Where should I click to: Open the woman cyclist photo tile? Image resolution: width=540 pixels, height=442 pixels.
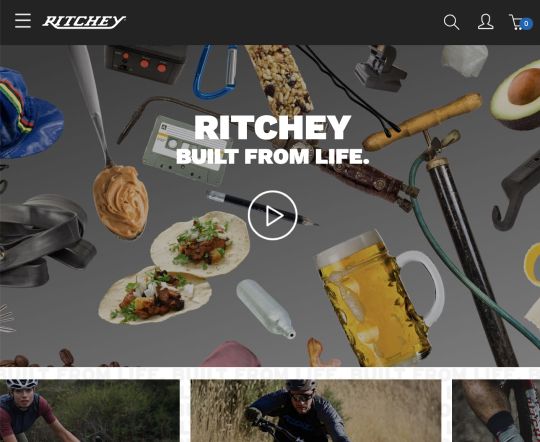coord(90,411)
